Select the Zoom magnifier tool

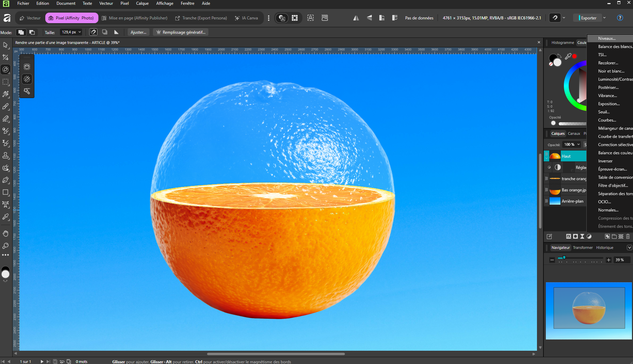pos(5,246)
